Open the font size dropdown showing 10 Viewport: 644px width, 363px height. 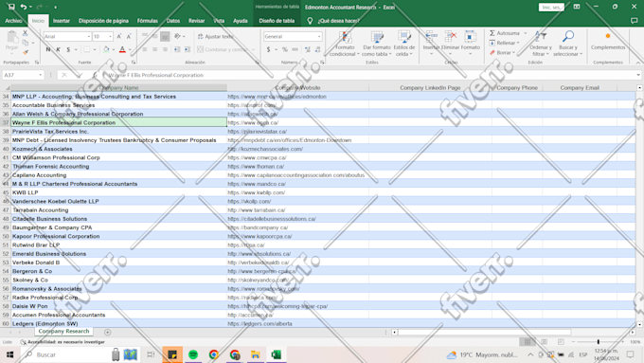(110, 37)
